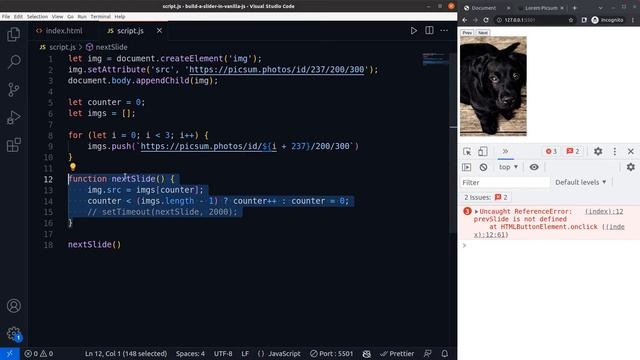This screenshot has width=640, height=360.
Task: Open the File menu
Action: [x=6, y=17]
